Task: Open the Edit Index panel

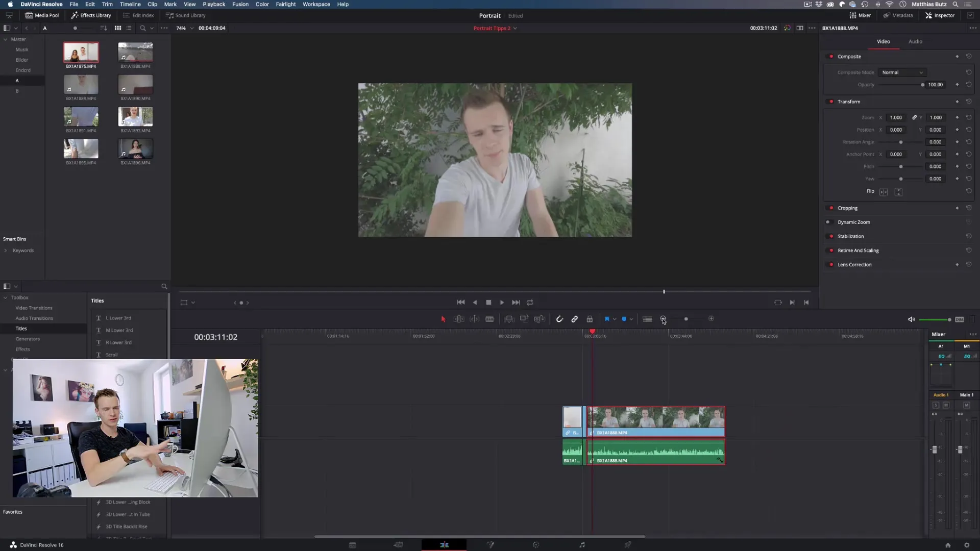Action: tap(138, 15)
